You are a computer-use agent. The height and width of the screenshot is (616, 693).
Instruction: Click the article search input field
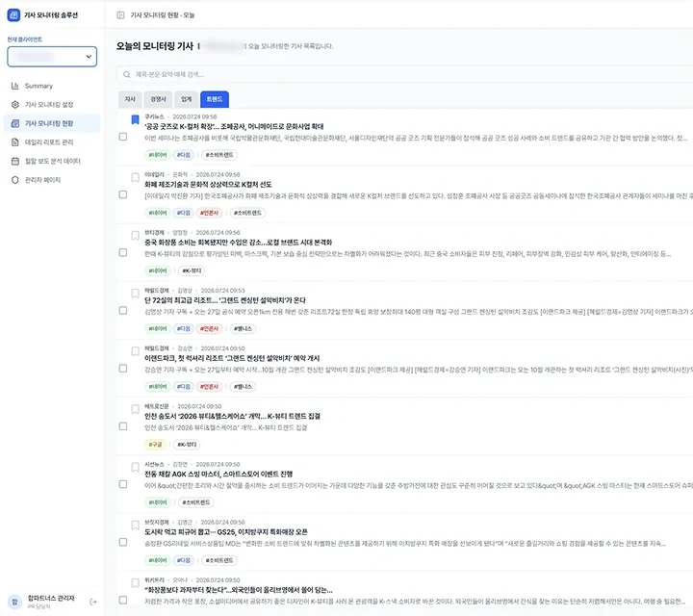404,75
